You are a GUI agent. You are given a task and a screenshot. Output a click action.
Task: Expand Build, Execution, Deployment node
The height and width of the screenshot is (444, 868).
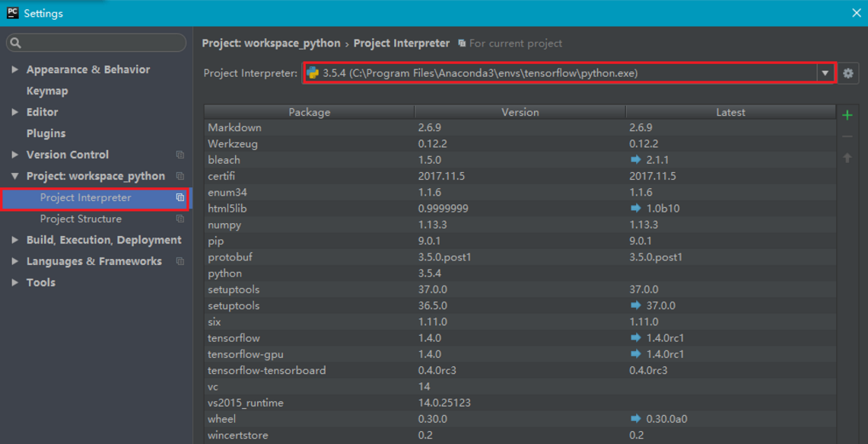[15, 240]
